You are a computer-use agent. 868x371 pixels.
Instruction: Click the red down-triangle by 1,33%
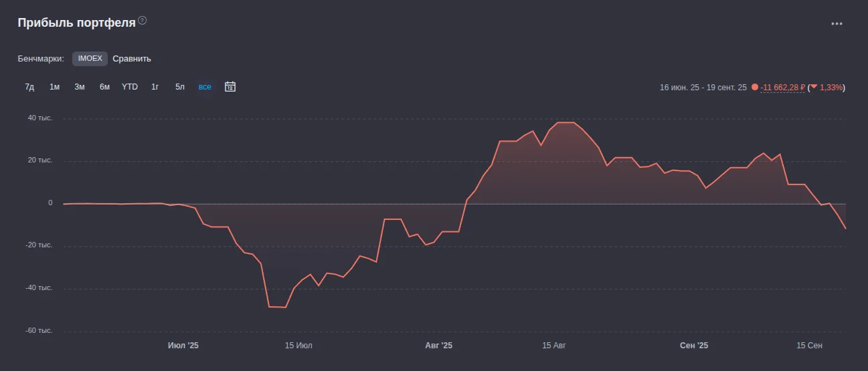814,87
